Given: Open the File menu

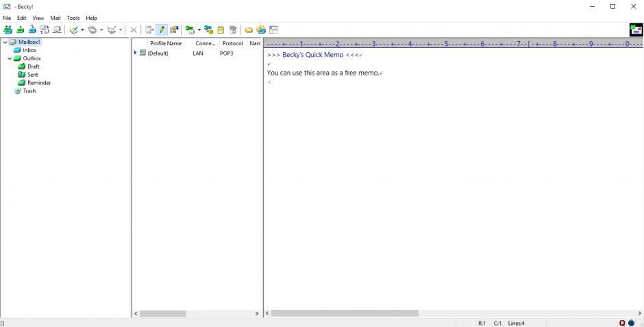Looking at the screenshot, I should (x=7, y=18).
